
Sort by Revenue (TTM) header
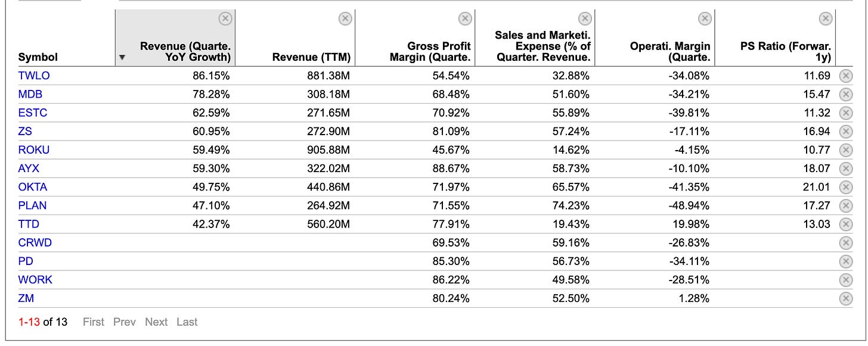(x=311, y=57)
